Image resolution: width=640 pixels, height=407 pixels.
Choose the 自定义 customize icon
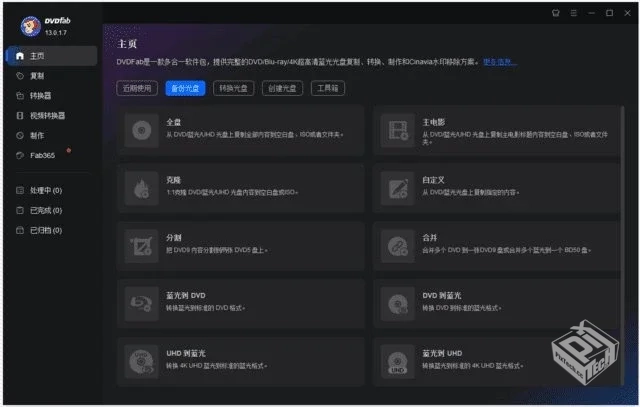(398, 189)
